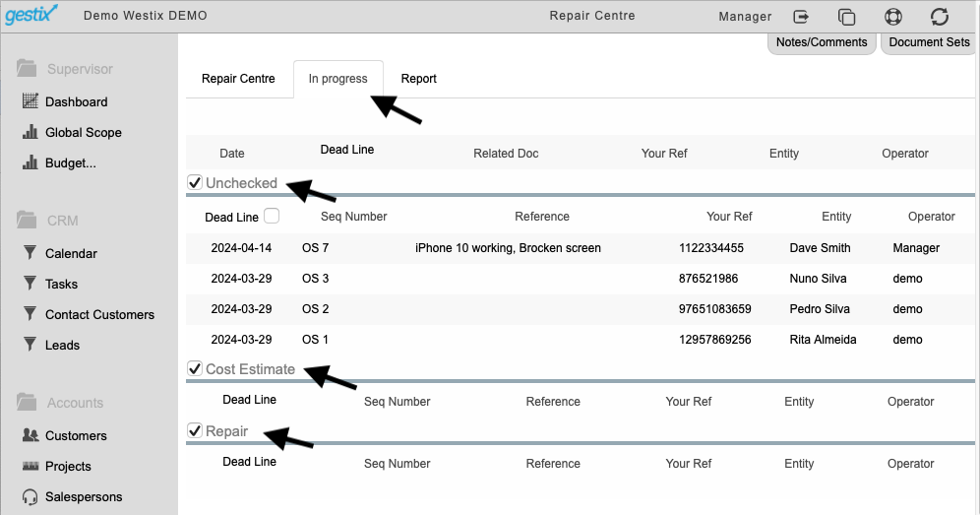
Task: Open Contact Customers in the sidebar
Action: [x=99, y=315]
